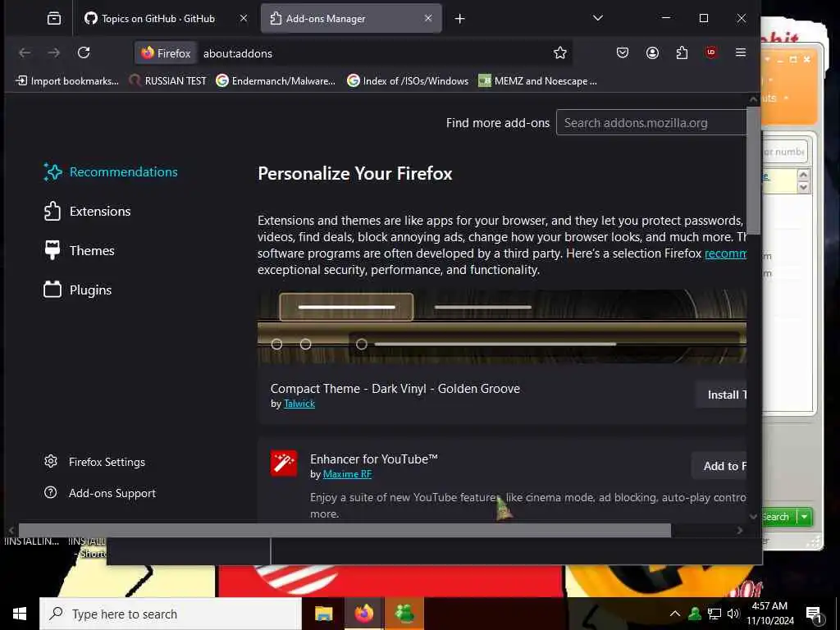This screenshot has height=630, width=840.
Task: Click Search button in background green window
Action: tap(779, 517)
